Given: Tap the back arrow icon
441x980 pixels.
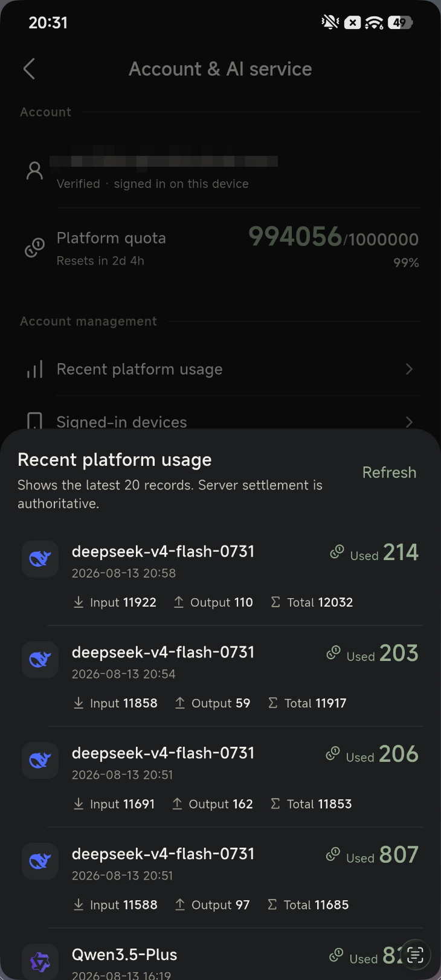Looking at the screenshot, I should tap(29, 69).
